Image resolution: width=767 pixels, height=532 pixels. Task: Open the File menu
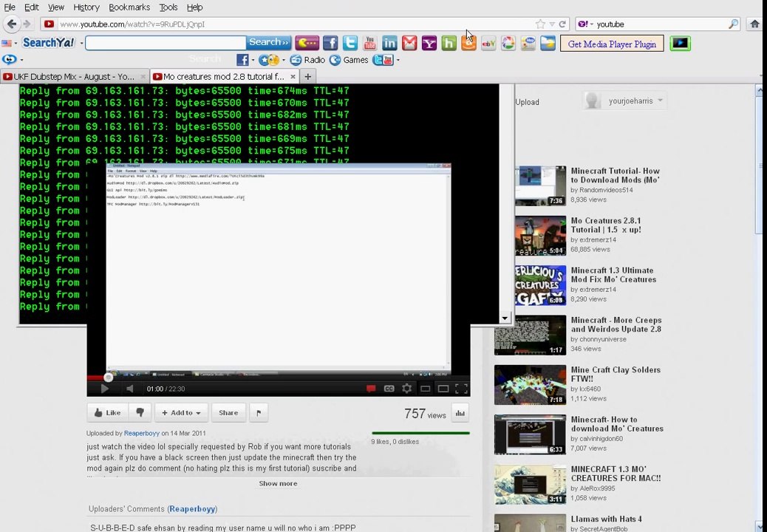[10, 7]
